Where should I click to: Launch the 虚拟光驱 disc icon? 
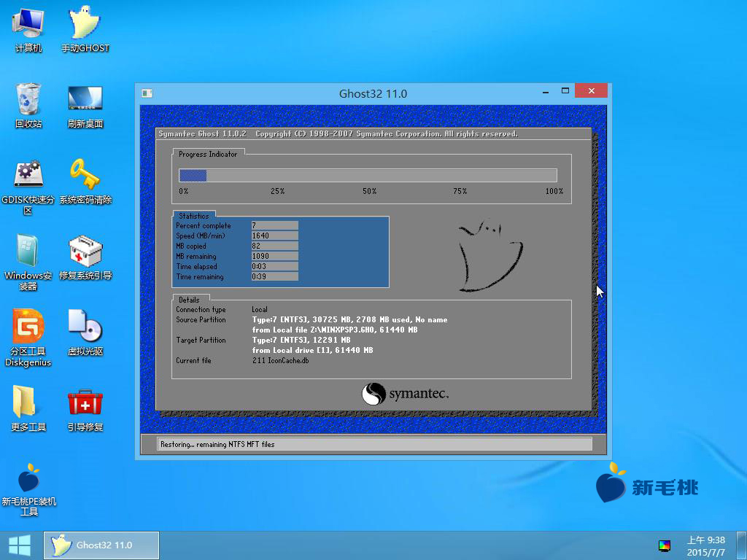[85, 332]
